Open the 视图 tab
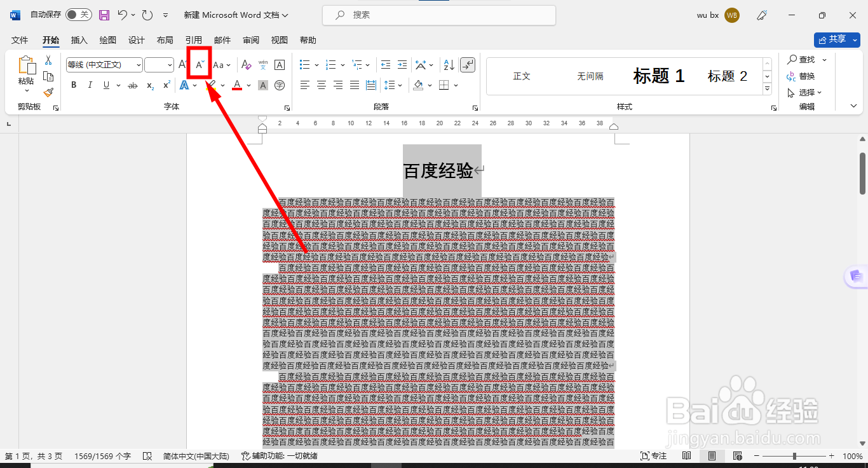Image resolution: width=868 pixels, height=468 pixels. 280,40
